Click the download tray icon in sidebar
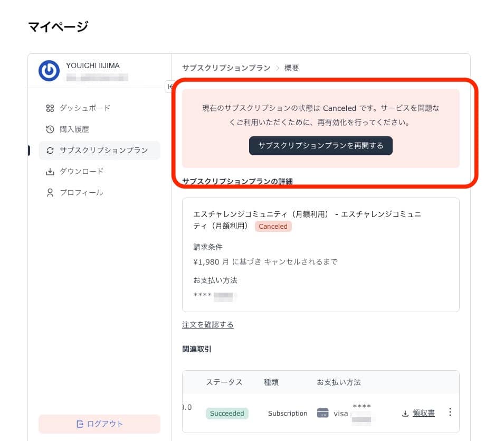This screenshot has width=504, height=441. click(50, 172)
